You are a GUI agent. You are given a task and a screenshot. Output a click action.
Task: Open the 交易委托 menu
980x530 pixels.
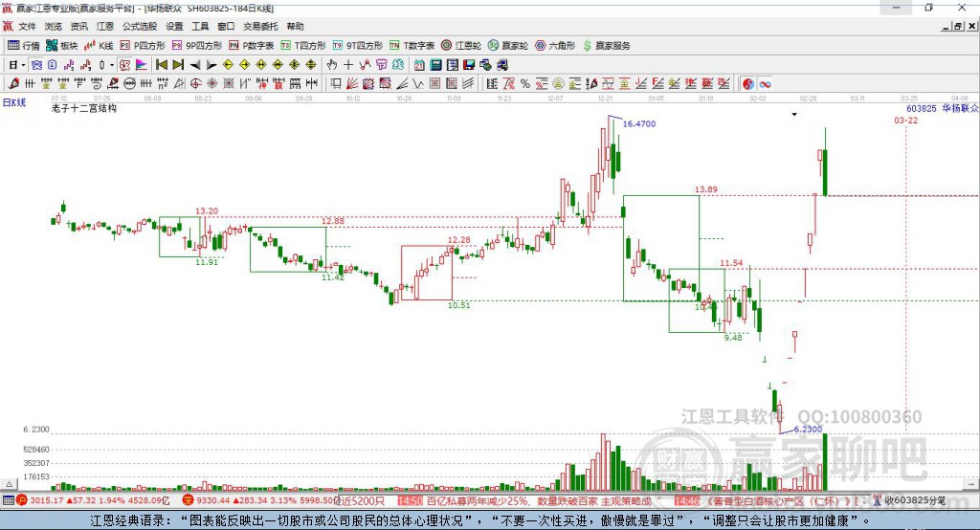(x=260, y=26)
